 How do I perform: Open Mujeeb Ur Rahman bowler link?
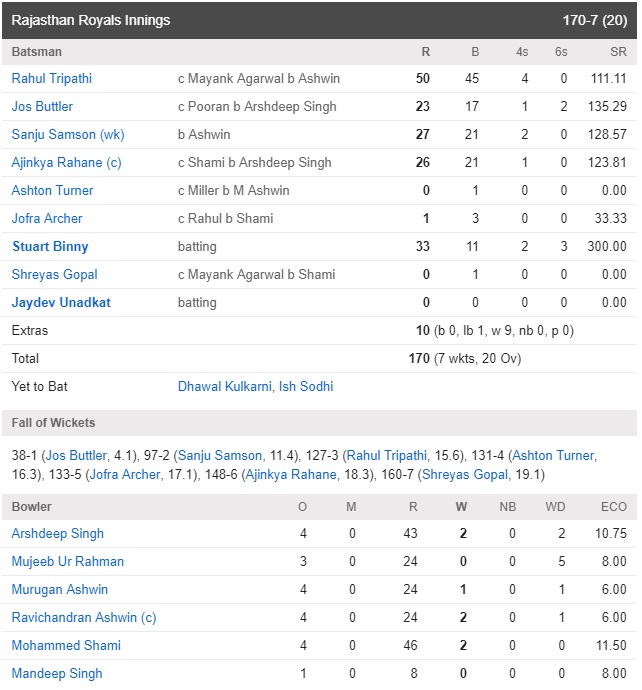point(68,562)
